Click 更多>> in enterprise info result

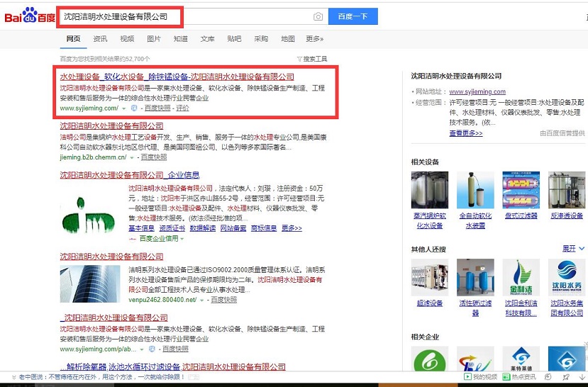292,228
